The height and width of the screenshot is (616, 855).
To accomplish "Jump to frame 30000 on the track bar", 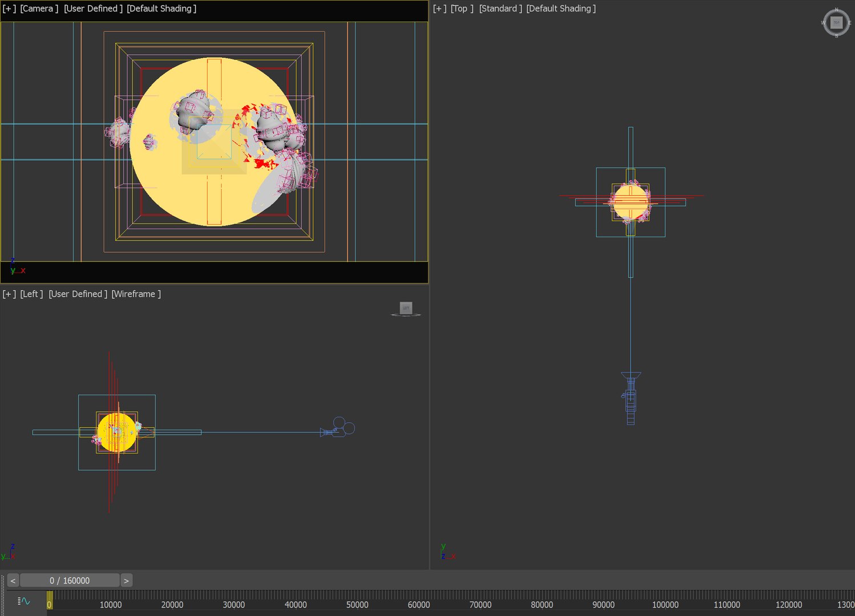I will click(234, 605).
